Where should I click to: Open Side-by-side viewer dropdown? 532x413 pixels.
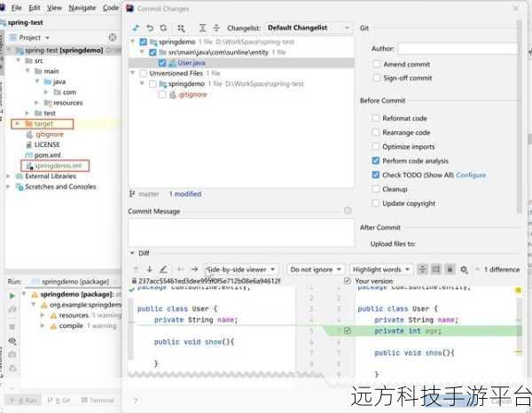(241, 269)
